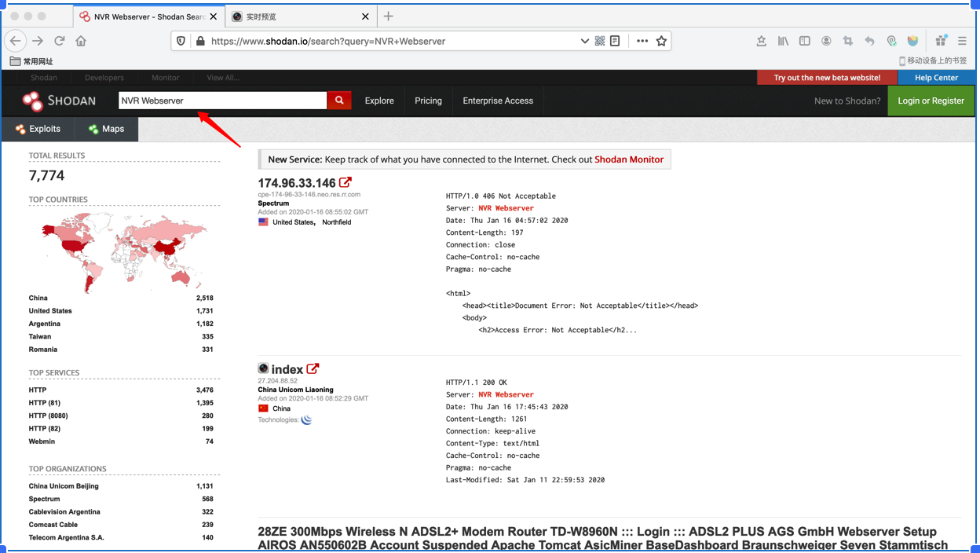Open the Pricing menu item

(x=428, y=101)
